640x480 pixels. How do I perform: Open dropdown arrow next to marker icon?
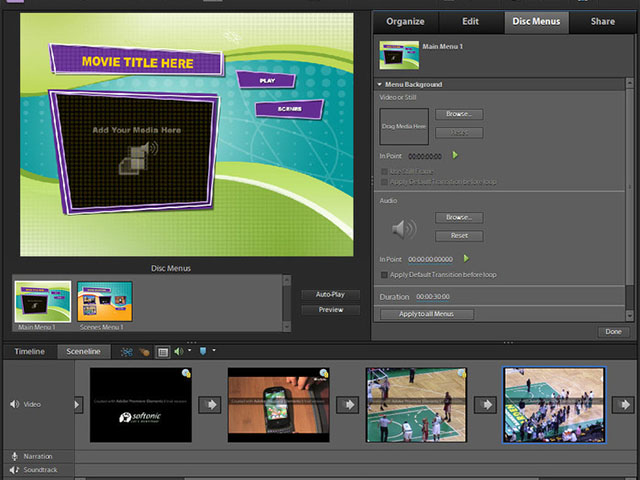[x=213, y=352]
